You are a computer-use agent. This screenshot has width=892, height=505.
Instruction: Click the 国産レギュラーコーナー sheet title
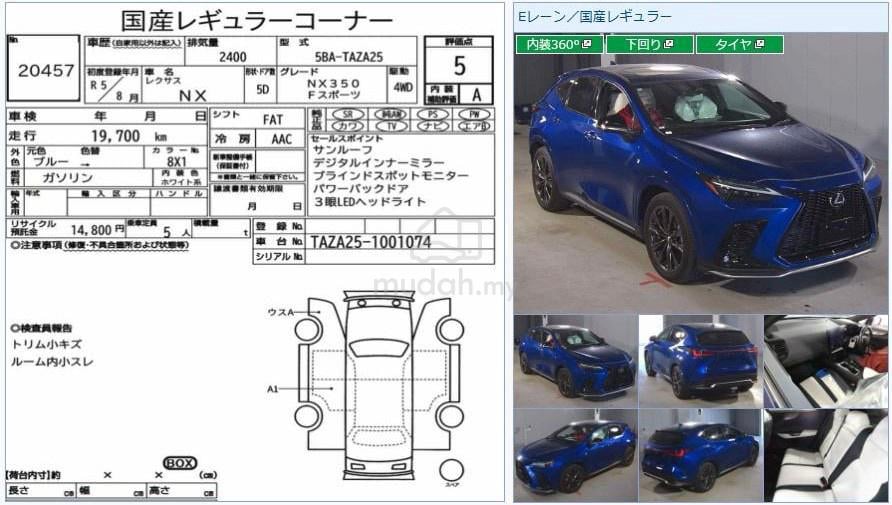(256, 20)
